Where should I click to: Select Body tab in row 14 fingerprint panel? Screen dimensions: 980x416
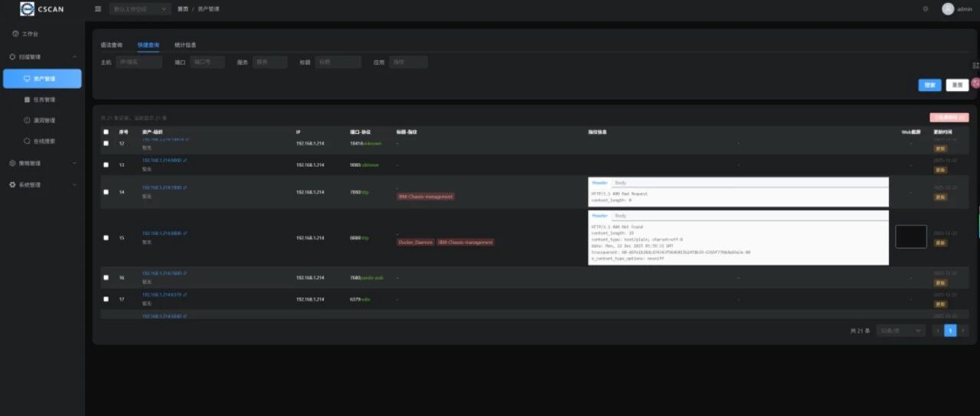(x=620, y=183)
